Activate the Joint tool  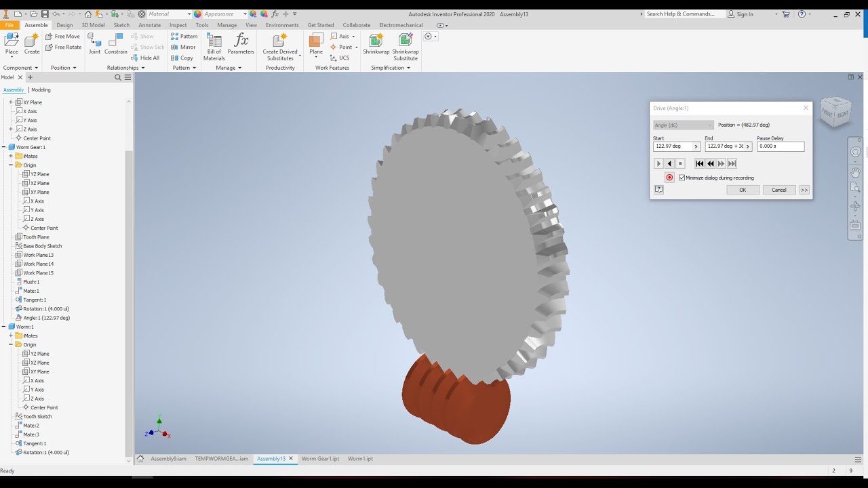(94, 43)
